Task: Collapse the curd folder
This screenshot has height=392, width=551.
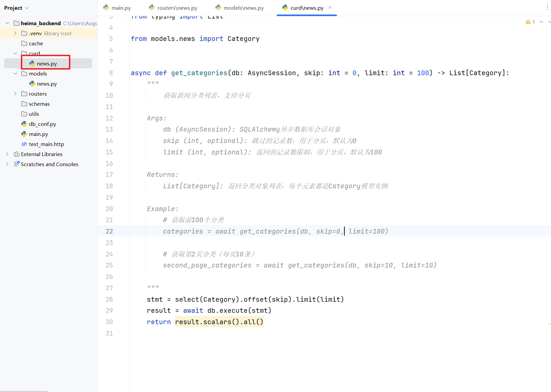Action: [15, 53]
